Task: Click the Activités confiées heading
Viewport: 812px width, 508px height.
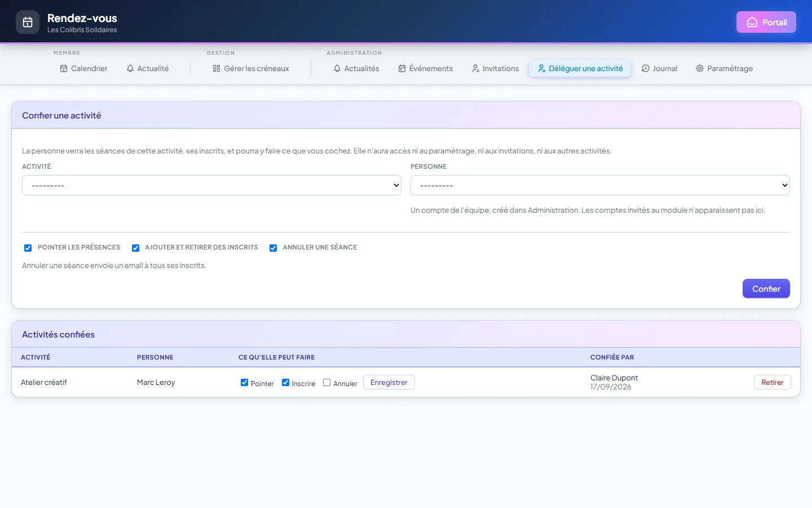Action: coord(58,334)
